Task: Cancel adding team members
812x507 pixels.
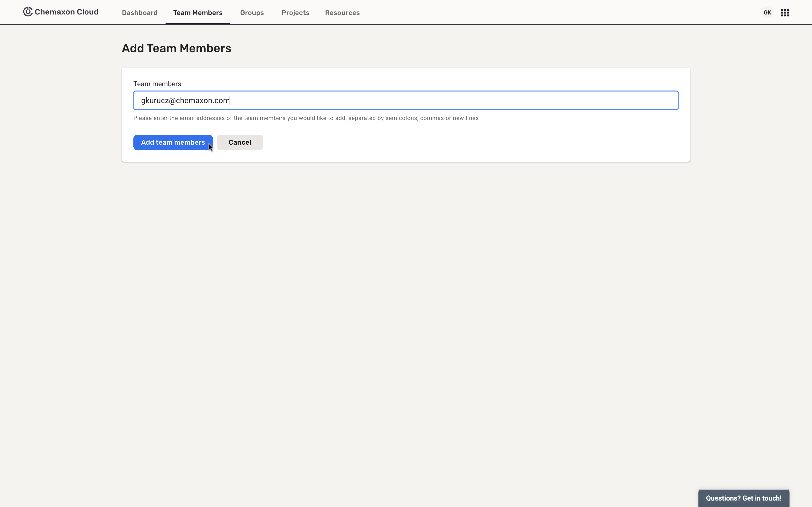Action: point(239,142)
